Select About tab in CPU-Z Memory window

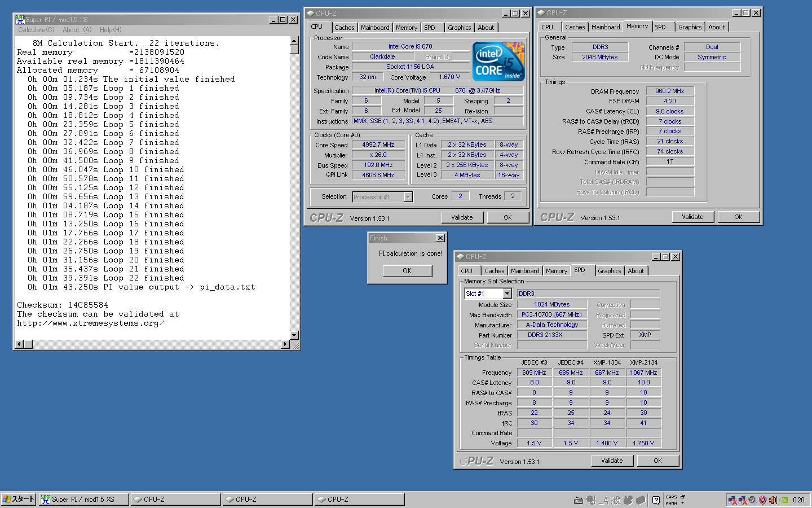tap(717, 27)
